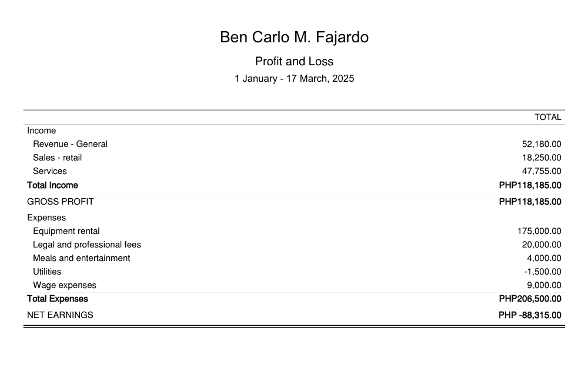The height and width of the screenshot is (378, 588).
Task: Open the -1,500.00 Utilities amount
Action: [543, 272]
